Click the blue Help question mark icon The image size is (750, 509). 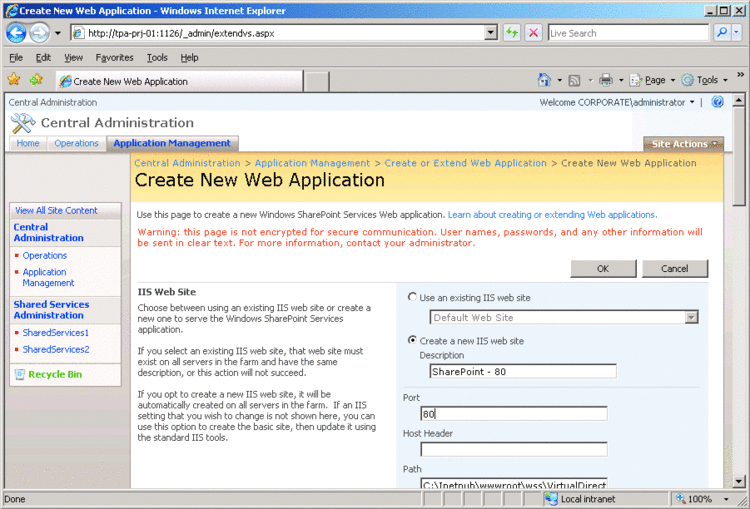pos(717,101)
